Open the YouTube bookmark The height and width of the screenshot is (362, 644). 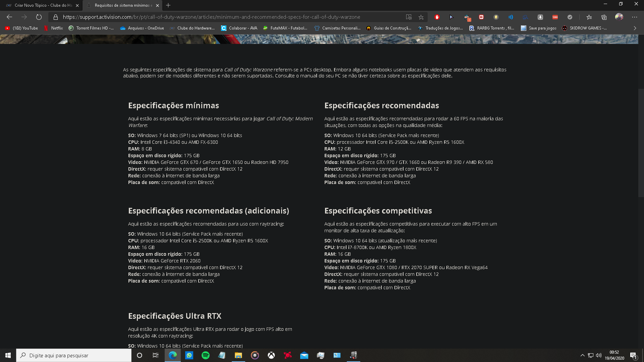tap(21, 28)
